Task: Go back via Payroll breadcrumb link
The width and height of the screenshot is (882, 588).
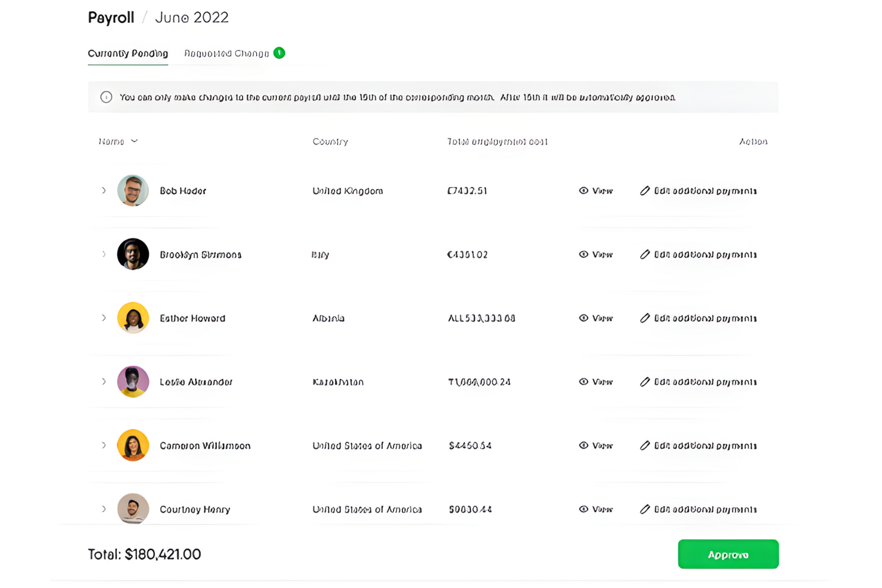Action: click(x=111, y=18)
